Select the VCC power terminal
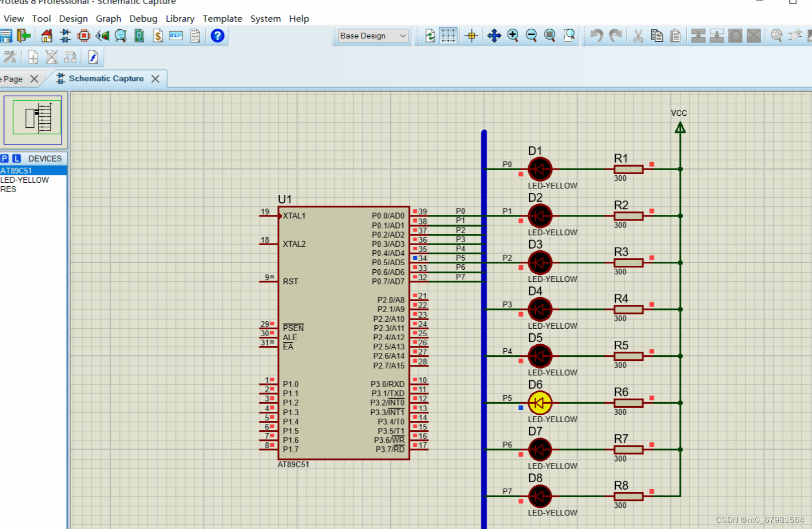Screen dimensions: 812x529 pyautogui.click(x=680, y=128)
